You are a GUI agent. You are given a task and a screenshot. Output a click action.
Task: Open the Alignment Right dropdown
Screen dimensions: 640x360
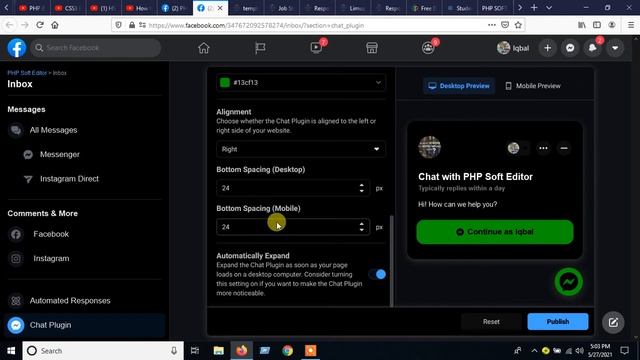[x=301, y=149]
